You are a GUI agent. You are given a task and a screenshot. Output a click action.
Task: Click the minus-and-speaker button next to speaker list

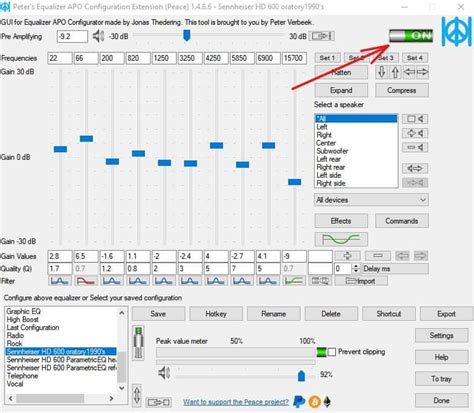pyautogui.click(x=415, y=147)
